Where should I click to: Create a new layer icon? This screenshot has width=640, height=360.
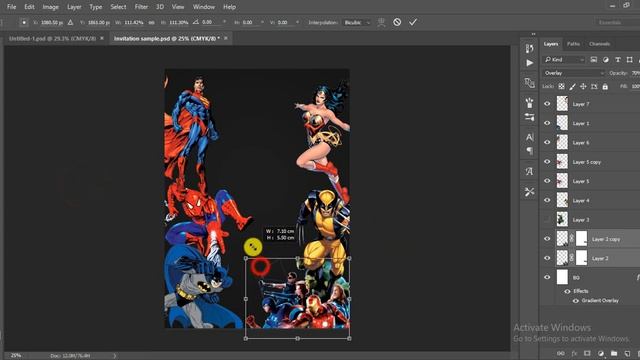click(x=627, y=353)
